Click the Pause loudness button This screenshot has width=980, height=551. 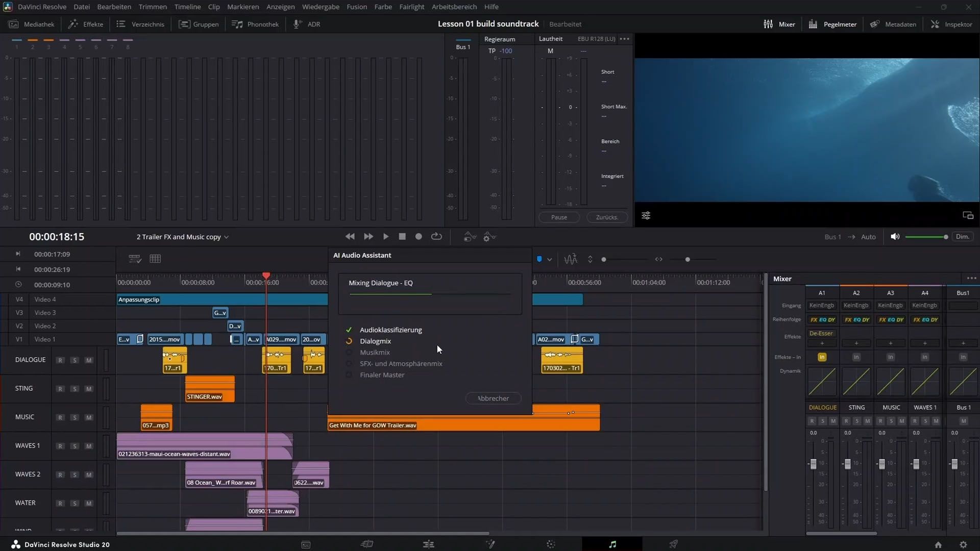559,217
